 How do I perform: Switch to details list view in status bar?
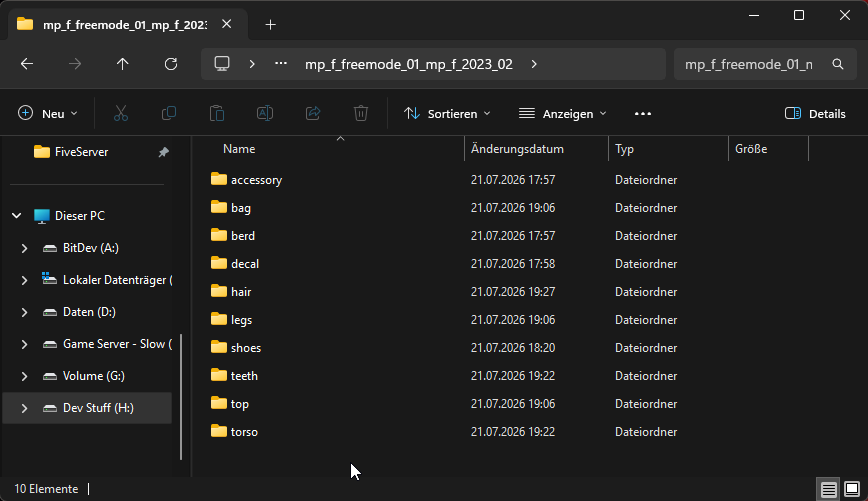[828, 489]
